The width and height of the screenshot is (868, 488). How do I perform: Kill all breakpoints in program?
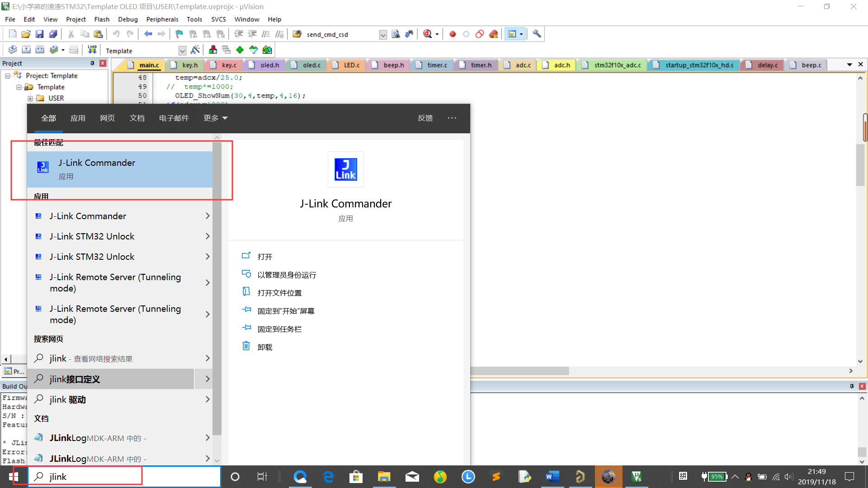(x=494, y=34)
